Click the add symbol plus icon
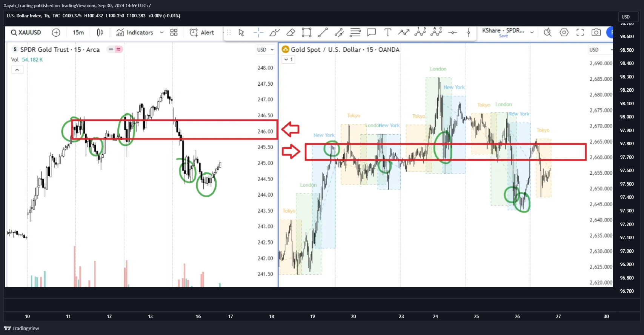 [x=56, y=32]
